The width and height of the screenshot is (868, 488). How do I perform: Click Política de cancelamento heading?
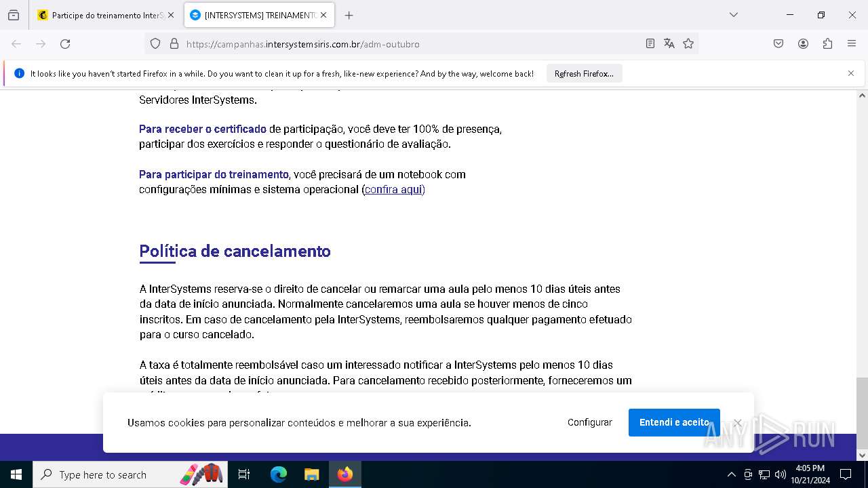point(235,251)
